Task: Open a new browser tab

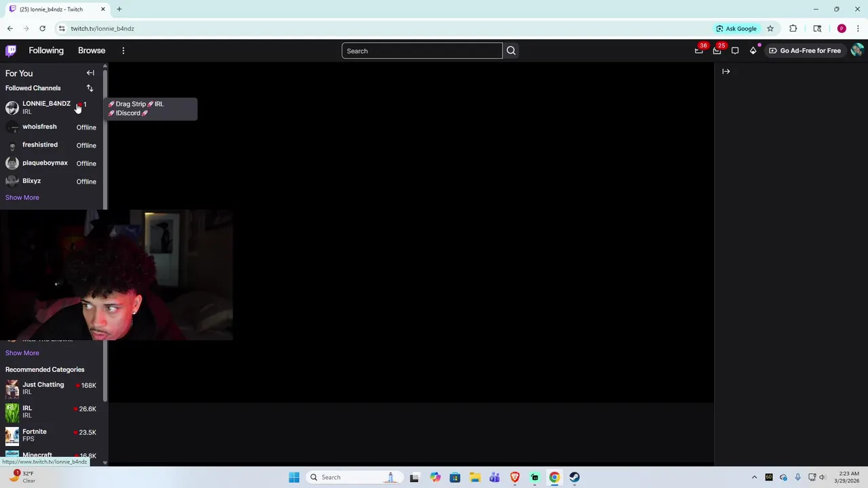Action: tap(119, 9)
